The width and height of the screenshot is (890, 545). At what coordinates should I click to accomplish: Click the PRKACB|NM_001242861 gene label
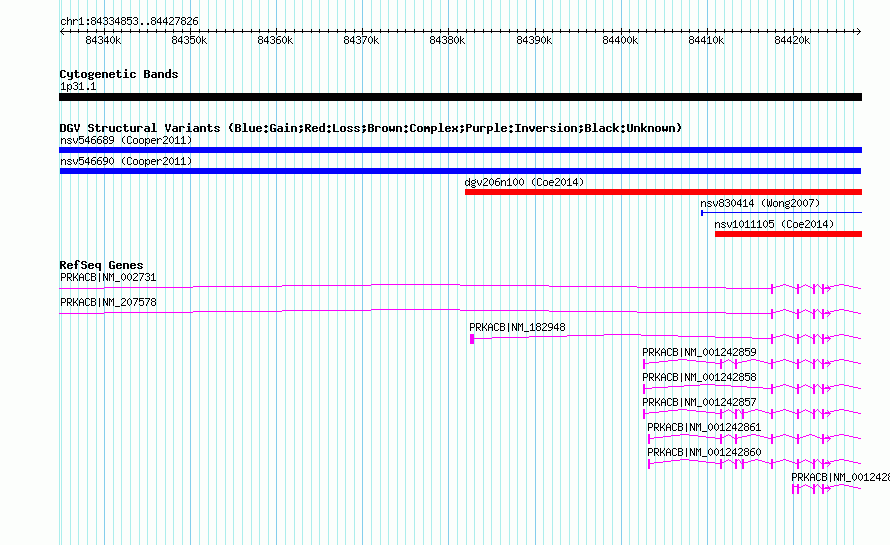click(704, 427)
